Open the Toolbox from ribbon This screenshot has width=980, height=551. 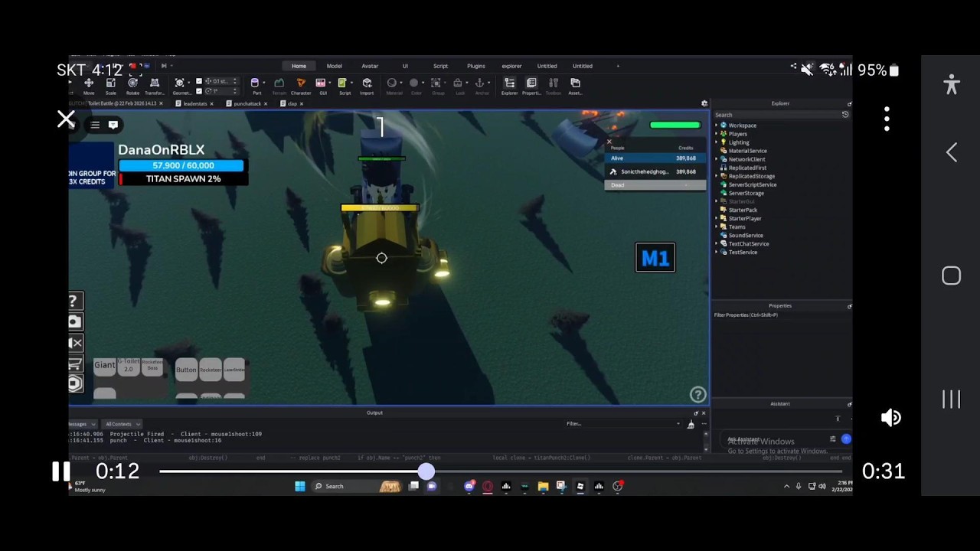[553, 86]
